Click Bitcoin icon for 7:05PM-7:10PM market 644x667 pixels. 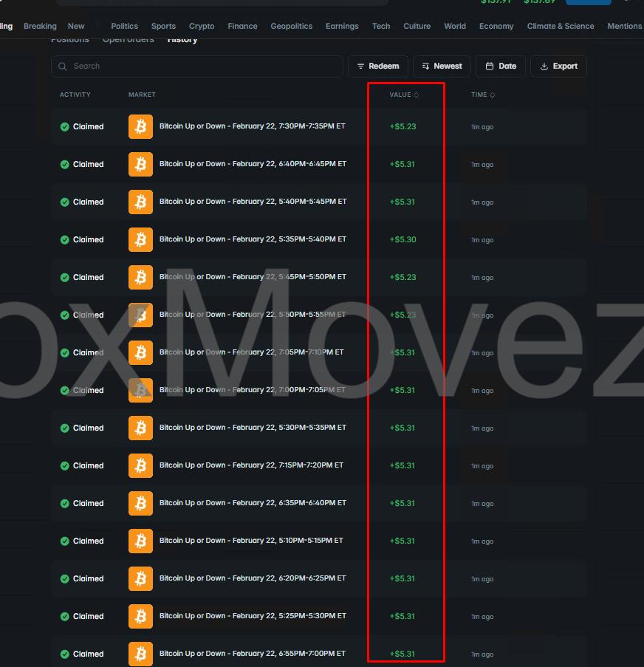click(x=140, y=352)
